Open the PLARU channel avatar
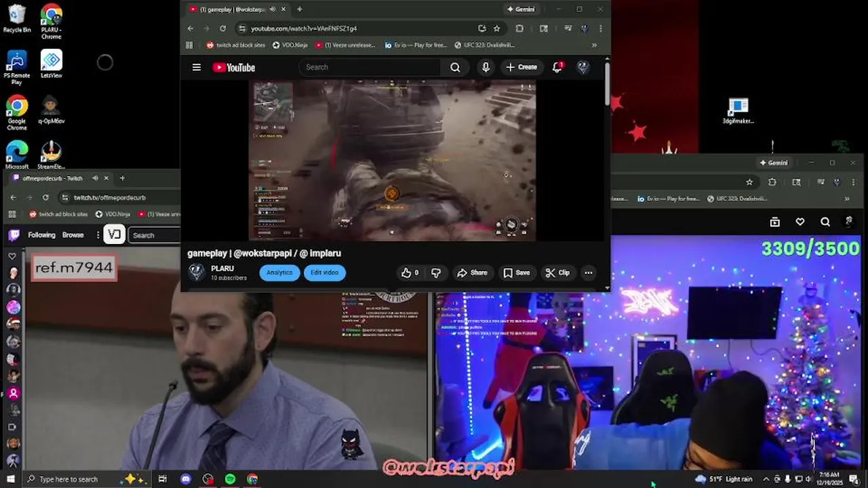The image size is (868, 488). 196,272
